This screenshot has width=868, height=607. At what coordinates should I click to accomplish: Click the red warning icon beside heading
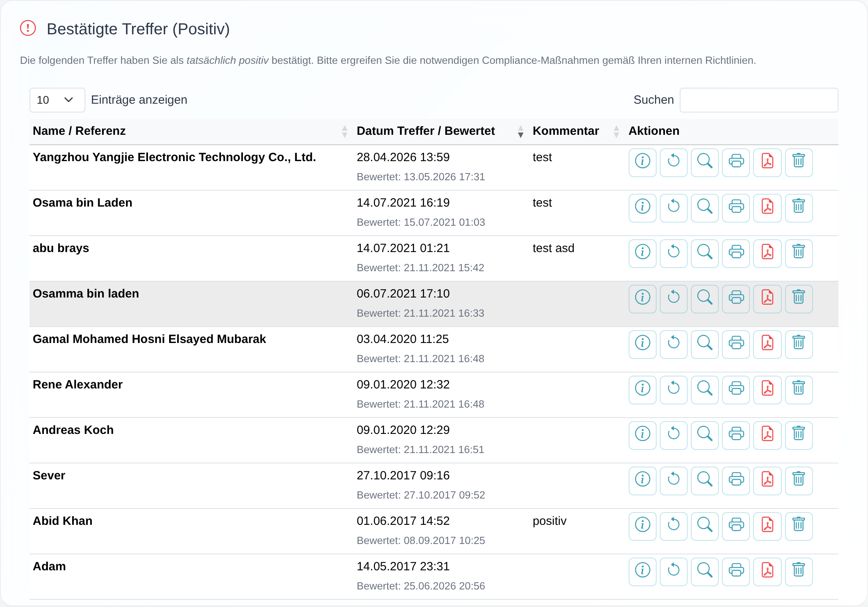pos(28,28)
